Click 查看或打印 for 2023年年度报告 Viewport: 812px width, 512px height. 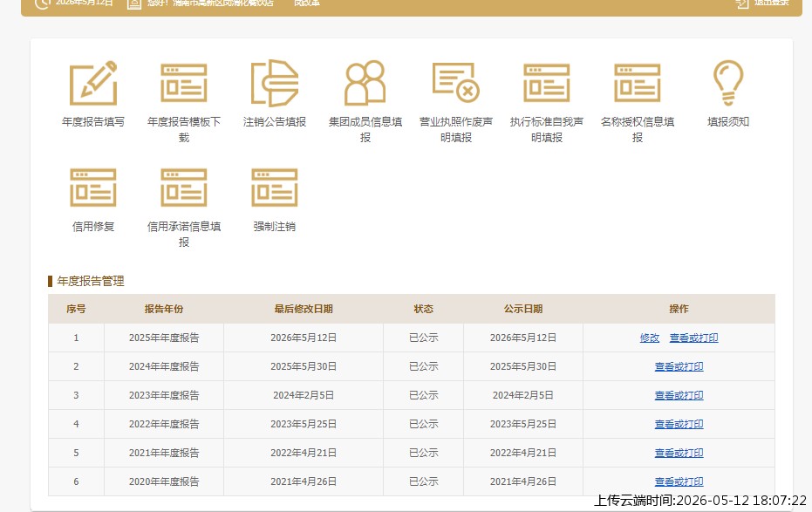point(679,395)
